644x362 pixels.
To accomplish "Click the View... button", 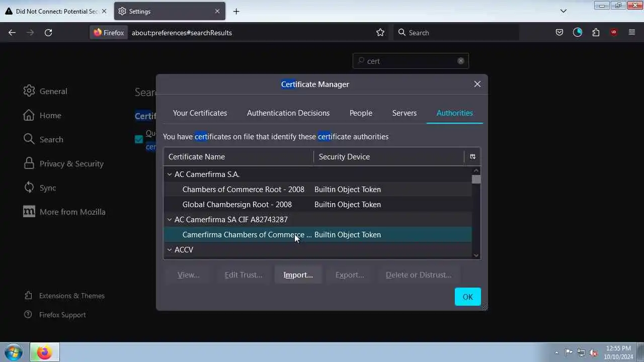I will (x=188, y=275).
